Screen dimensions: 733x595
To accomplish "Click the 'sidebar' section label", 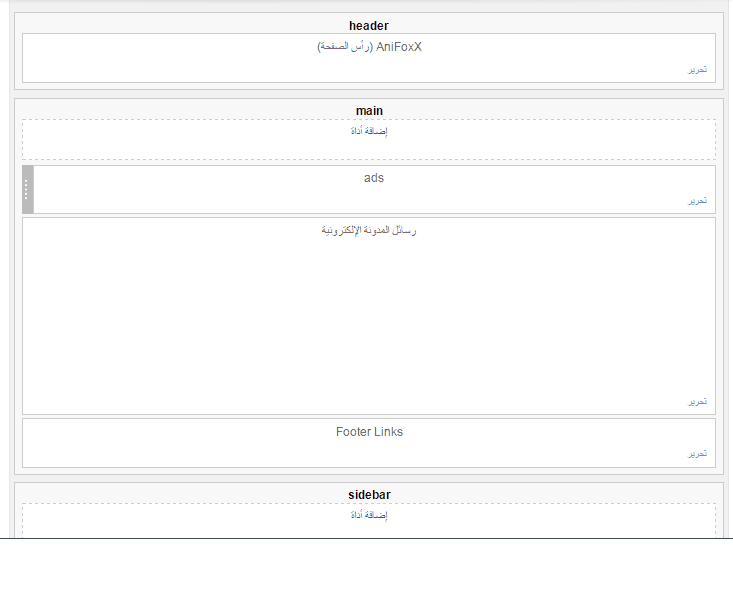I will tap(369, 494).
